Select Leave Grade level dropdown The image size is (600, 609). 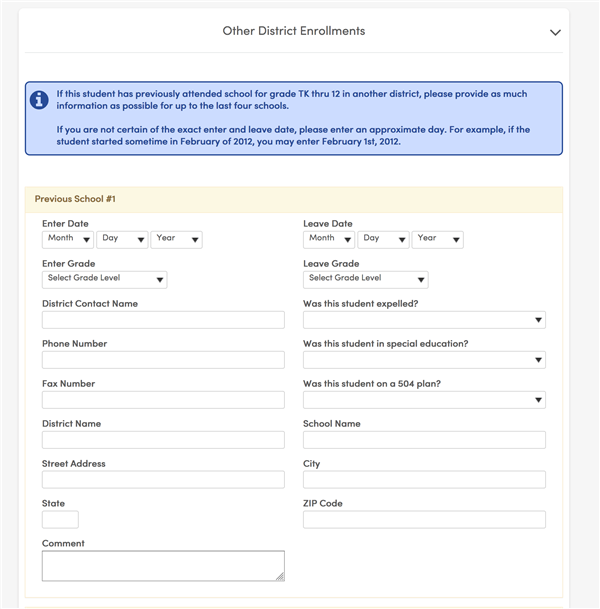(366, 280)
